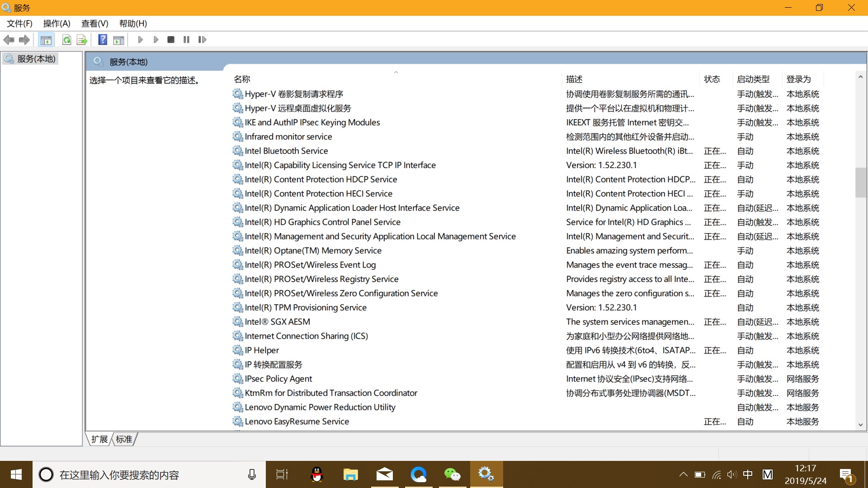Select Intel Bluetooth Service row

tap(286, 151)
